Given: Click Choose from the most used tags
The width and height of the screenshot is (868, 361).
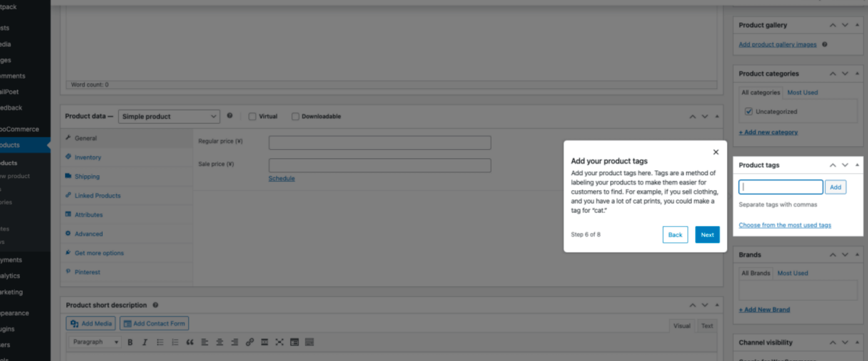Looking at the screenshot, I should tap(785, 225).
